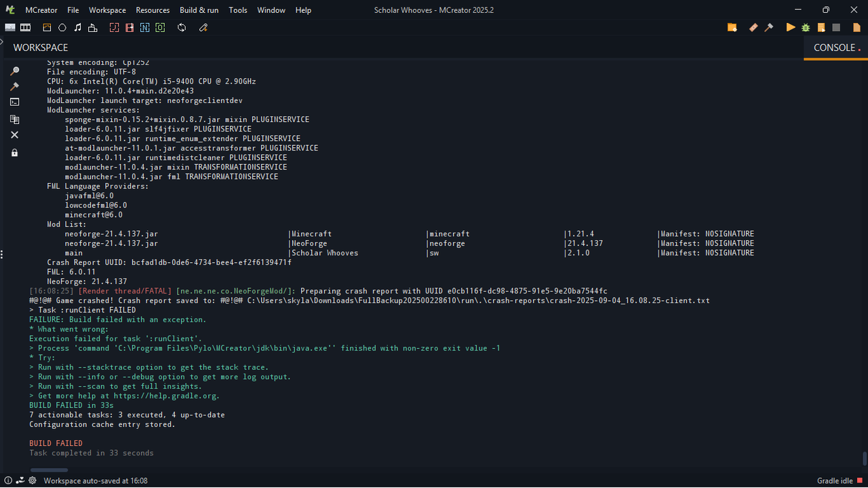Click the https://help.gradle.org link text
This screenshot has width=868, height=488.
[166, 396]
